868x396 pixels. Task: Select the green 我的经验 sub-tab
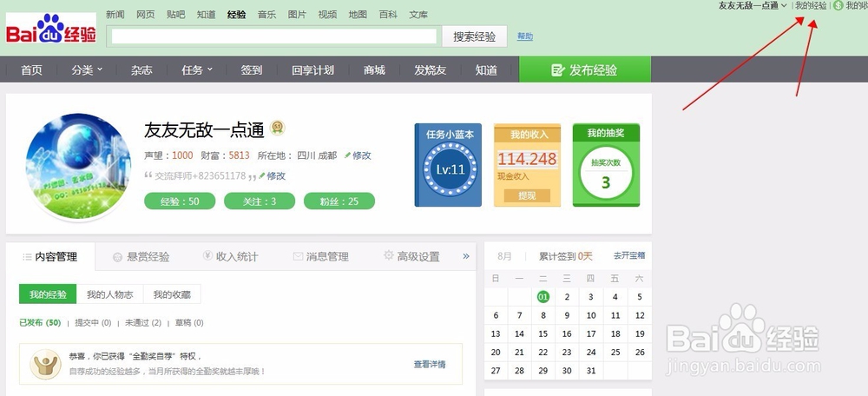[x=48, y=294]
